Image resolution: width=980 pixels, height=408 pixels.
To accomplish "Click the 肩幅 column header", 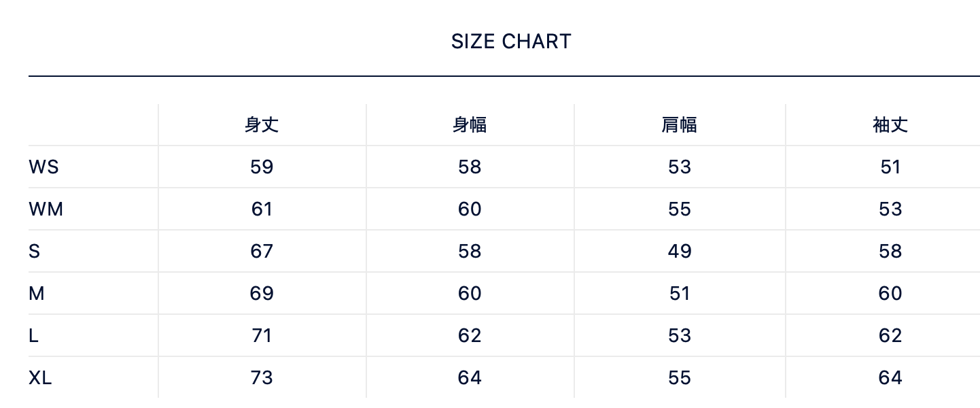I will (x=679, y=125).
